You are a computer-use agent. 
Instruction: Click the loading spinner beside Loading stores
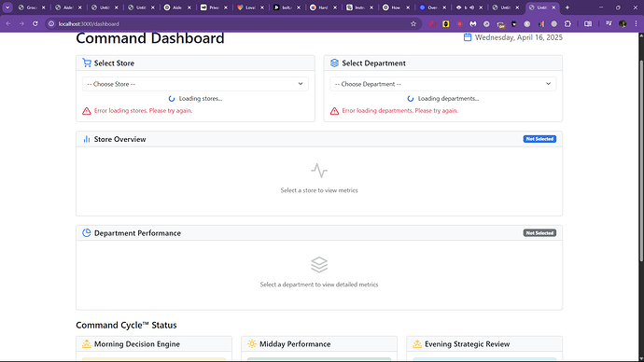(x=172, y=99)
